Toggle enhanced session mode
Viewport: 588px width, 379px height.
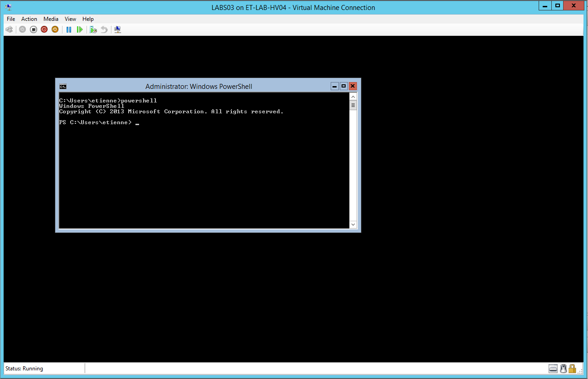pos(117,29)
